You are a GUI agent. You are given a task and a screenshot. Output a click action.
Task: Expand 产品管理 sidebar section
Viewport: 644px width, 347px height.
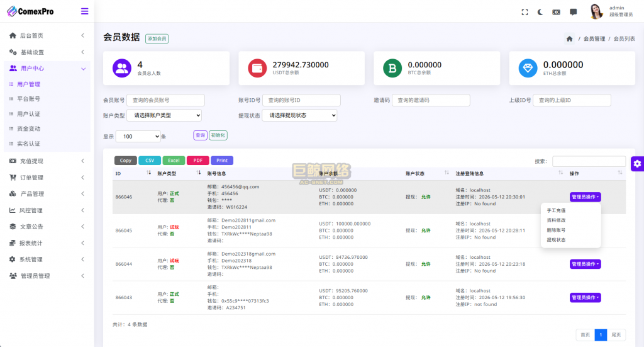pos(47,193)
